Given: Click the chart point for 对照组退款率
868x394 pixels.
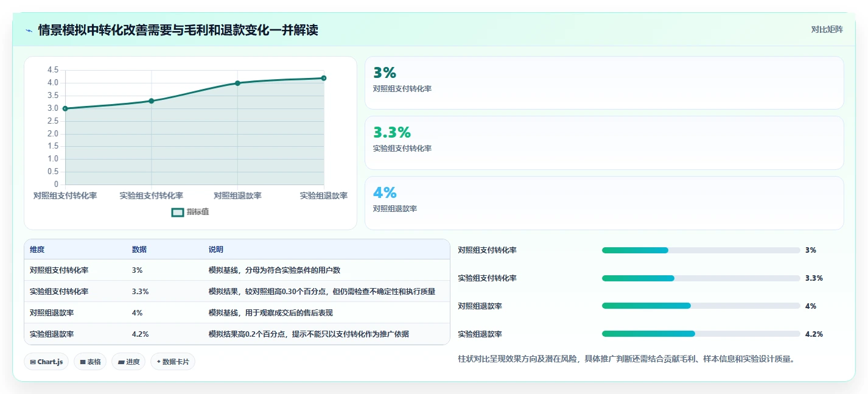Looking at the screenshot, I should pyautogui.click(x=237, y=83).
